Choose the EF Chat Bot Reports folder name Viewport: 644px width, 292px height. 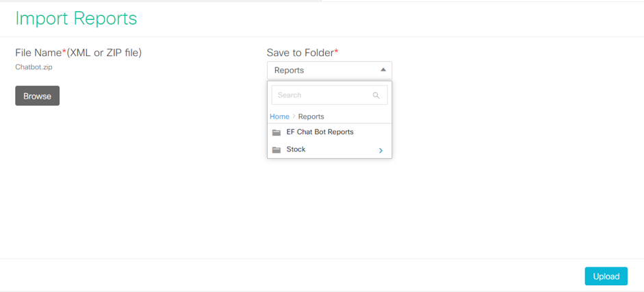[x=320, y=132]
